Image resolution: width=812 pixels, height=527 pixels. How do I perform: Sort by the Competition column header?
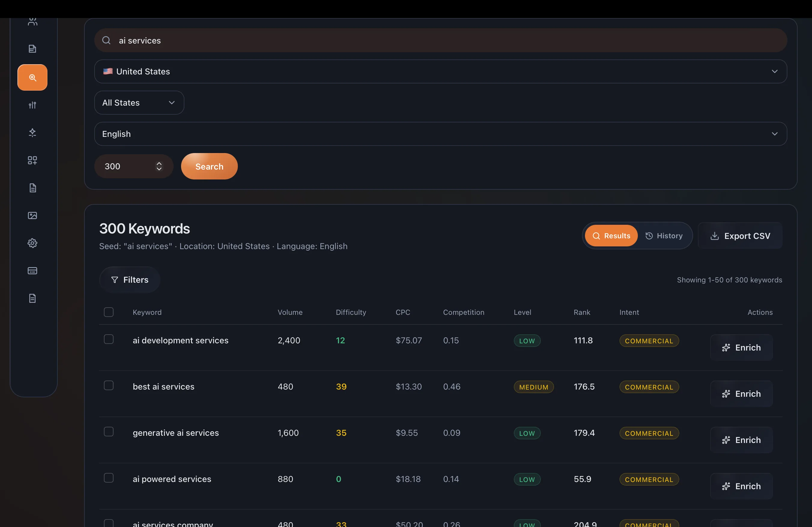(x=463, y=312)
